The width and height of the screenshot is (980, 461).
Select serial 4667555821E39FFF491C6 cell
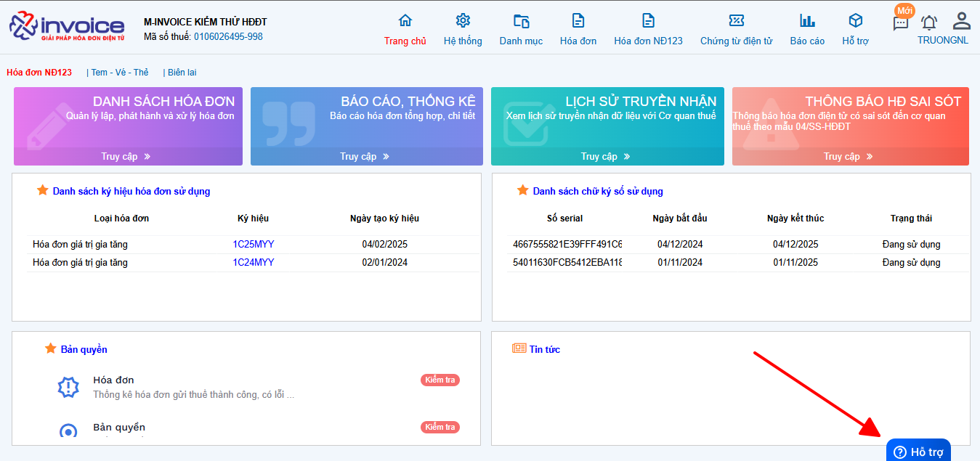567,245
